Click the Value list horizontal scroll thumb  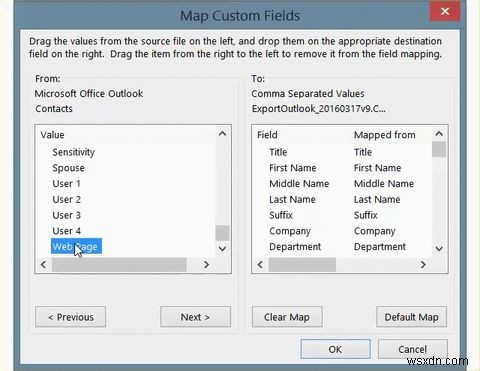119,265
